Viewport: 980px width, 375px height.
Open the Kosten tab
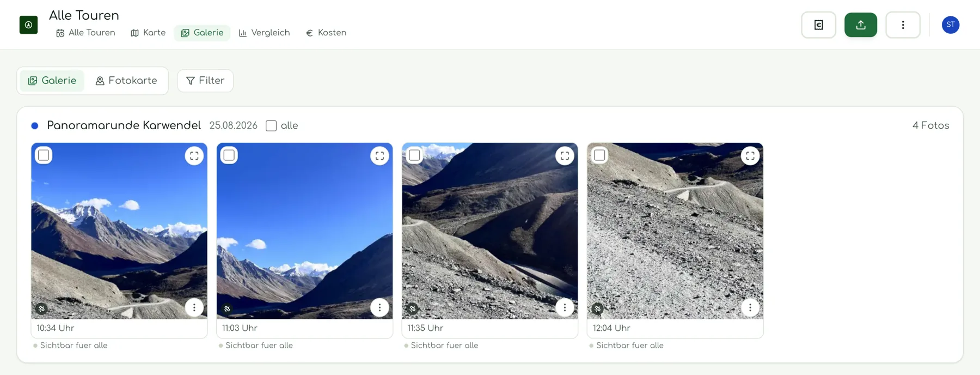(x=326, y=33)
